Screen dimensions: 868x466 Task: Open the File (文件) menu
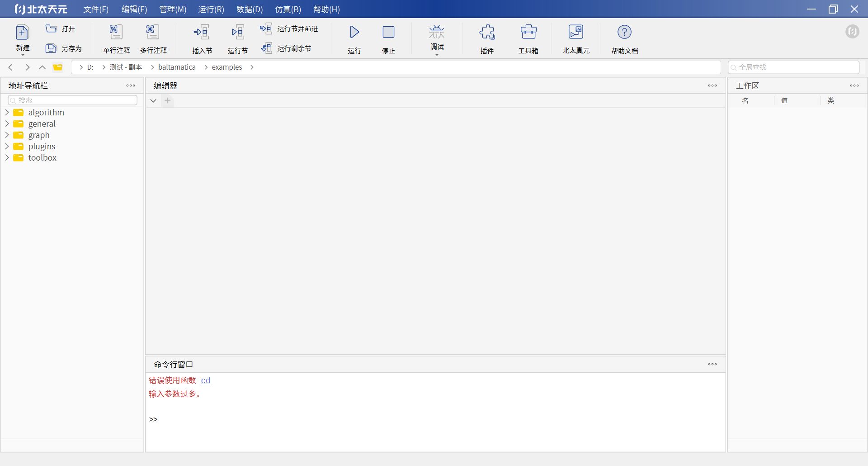coord(96,9)
